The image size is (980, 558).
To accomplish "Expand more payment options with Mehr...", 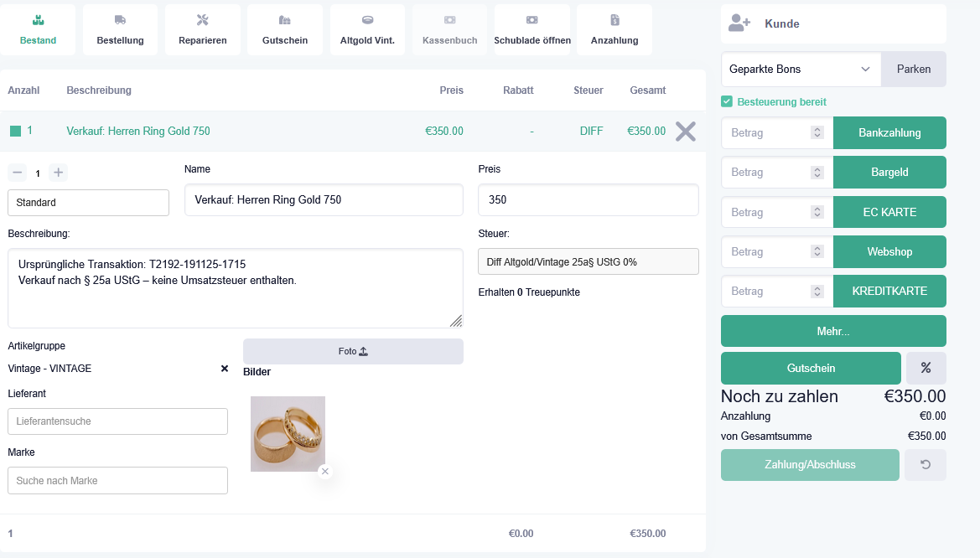I will (x=833, y=331).
